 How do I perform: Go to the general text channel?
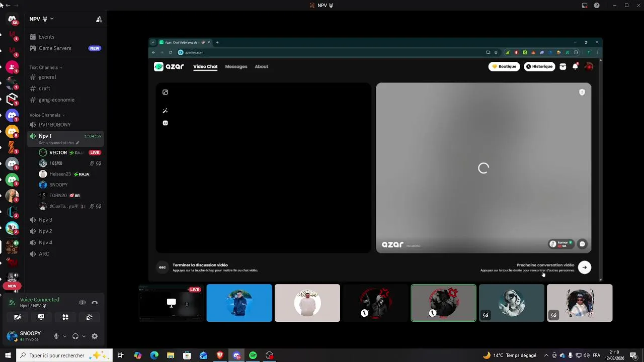pos(65,77)
